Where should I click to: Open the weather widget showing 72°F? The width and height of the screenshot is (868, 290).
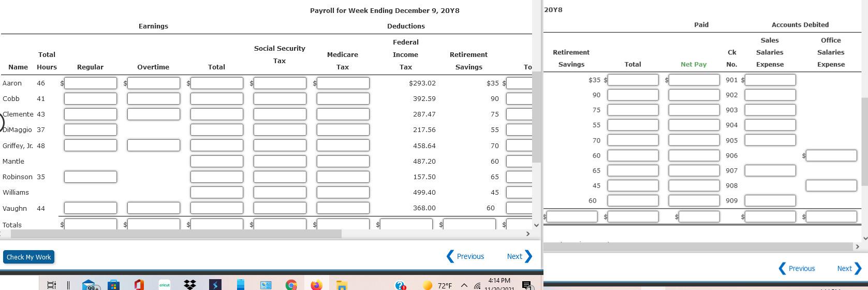click(x=437, y=285)
